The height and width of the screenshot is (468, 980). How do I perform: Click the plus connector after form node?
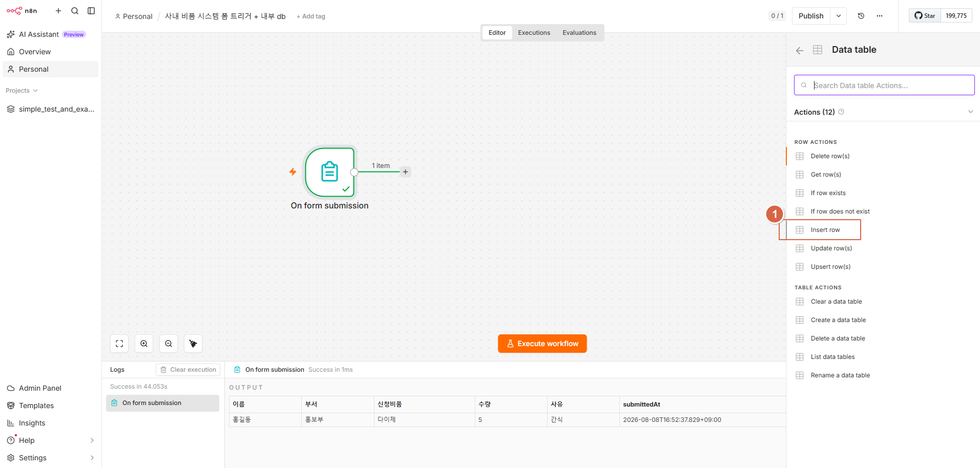405,172
